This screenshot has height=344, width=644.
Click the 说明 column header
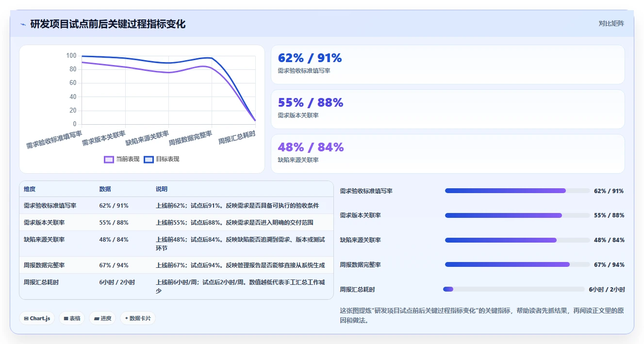161,189
